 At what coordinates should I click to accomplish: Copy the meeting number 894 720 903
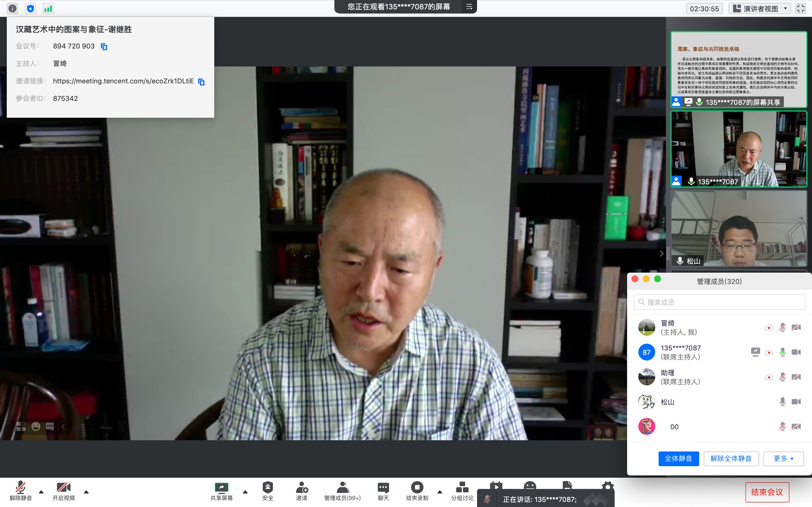tap(104, 47)
